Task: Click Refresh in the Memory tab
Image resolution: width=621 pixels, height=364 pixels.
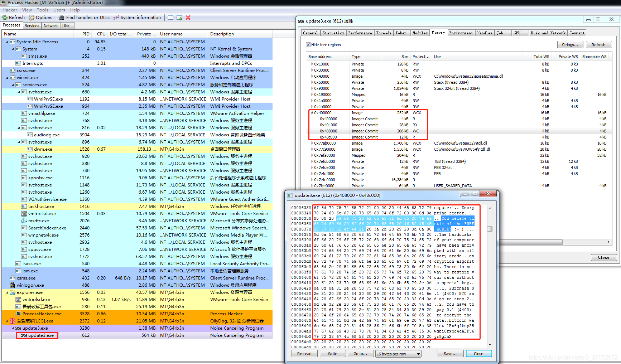Action: point(598,45)
